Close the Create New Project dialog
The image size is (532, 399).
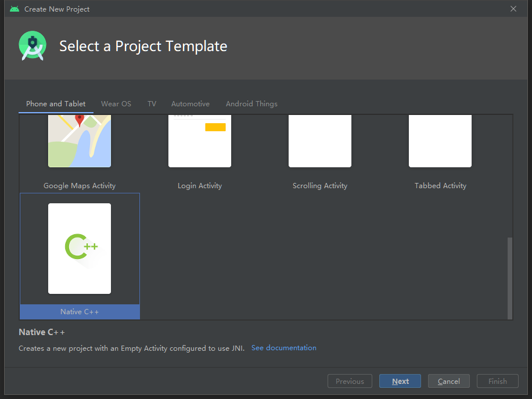513,9
